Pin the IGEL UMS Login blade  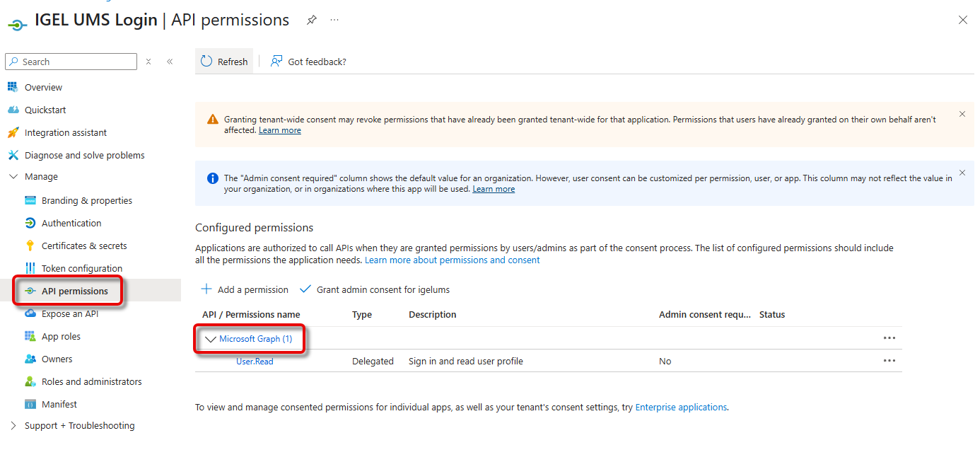312,21
